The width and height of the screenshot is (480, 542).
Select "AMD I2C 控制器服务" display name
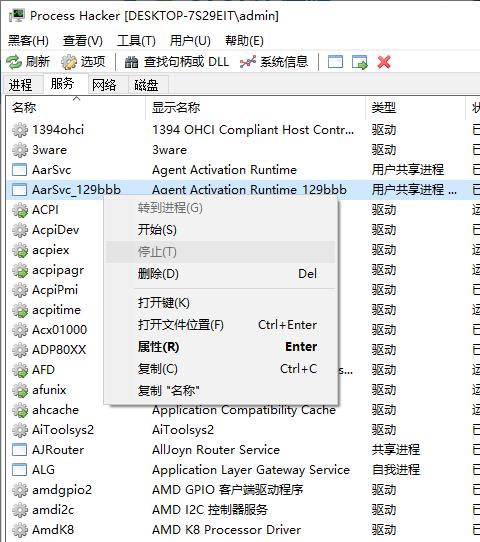tap(210, 510)
